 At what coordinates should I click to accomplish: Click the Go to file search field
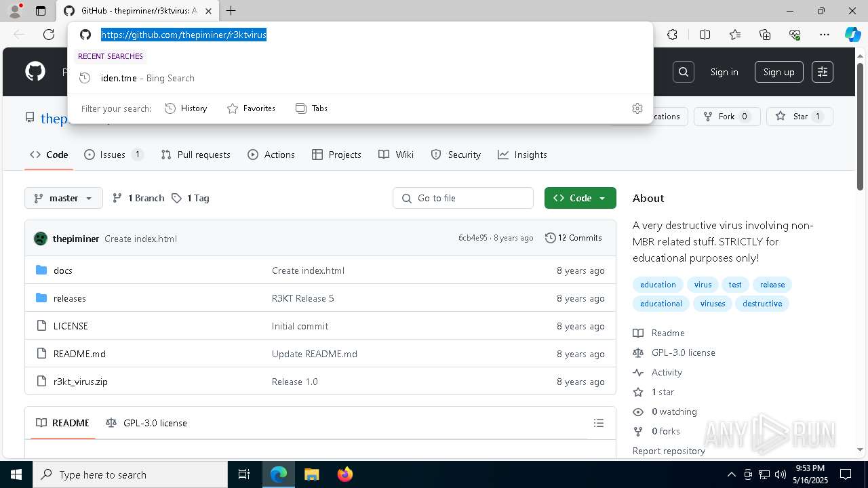pos(463,198)
